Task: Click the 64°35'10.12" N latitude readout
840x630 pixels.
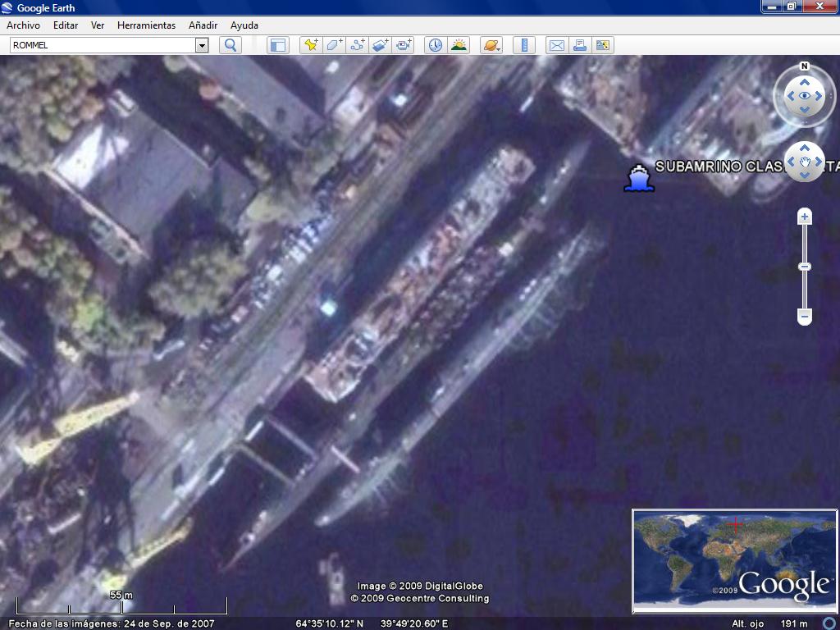Action: coord(330,623)
